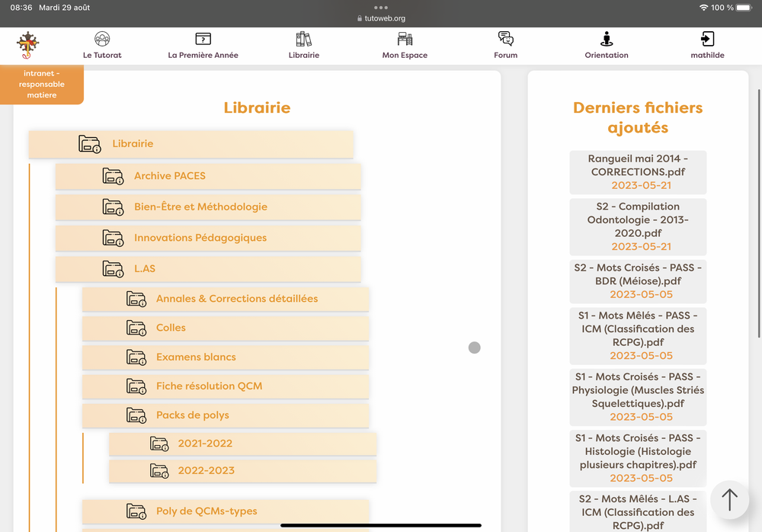
Task: Click the Mon Espace desk icon
Action: pyautogui.click(x=405, y=39)
